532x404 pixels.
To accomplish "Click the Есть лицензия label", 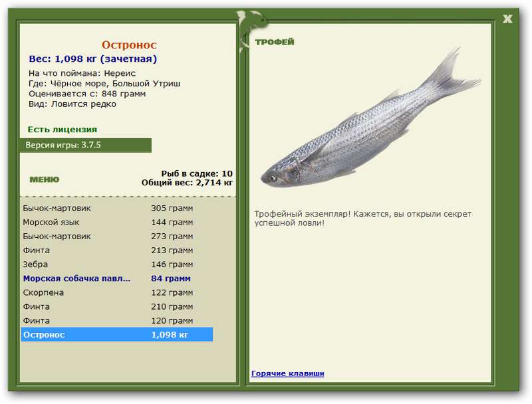I will click(63, 130).
